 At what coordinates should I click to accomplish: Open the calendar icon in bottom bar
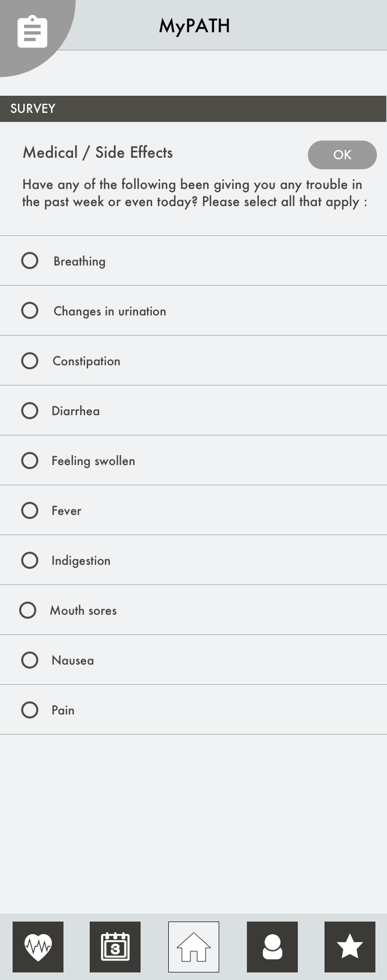115,947
